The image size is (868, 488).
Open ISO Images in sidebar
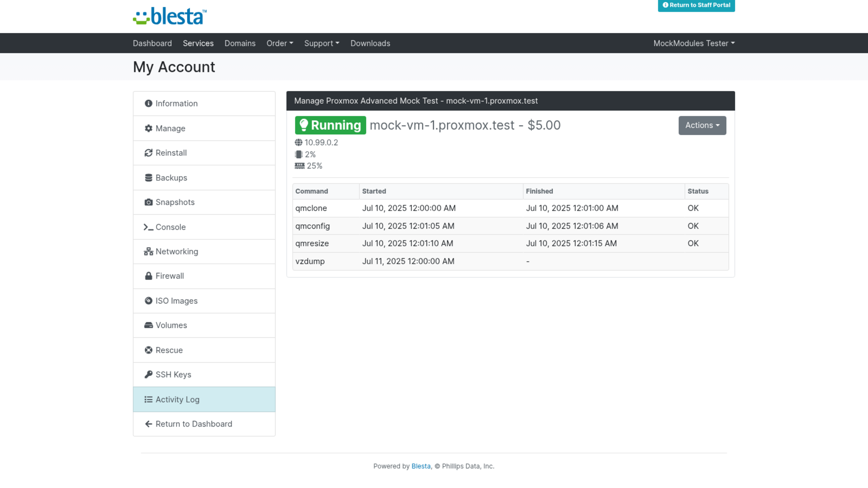[204, 301]
